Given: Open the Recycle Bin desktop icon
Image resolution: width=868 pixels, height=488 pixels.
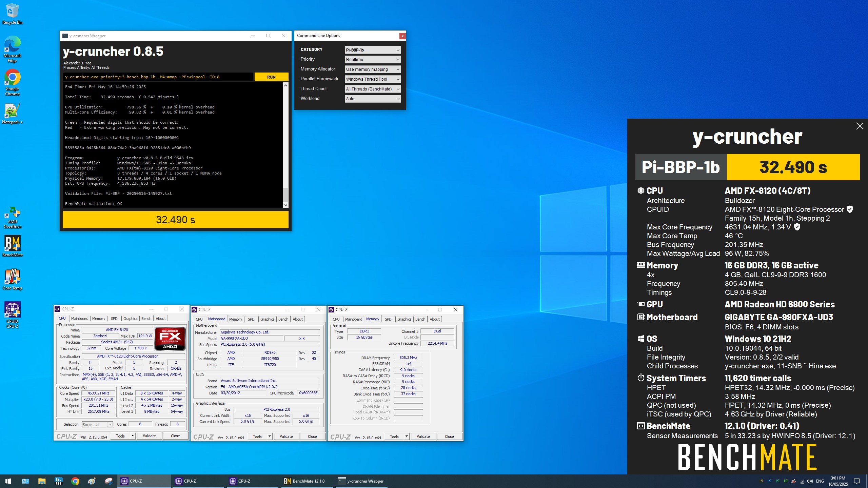Looking at the screenshot, I should [12, 14].
